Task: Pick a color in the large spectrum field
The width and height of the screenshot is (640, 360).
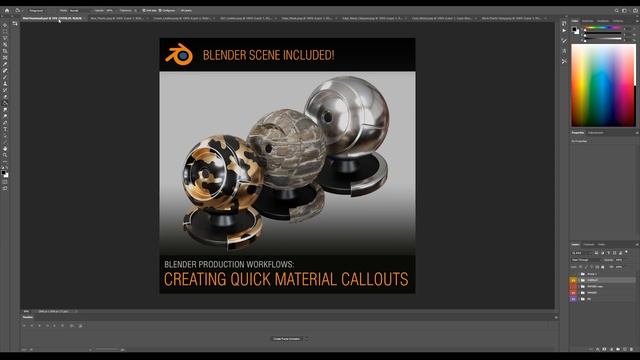Action: click(603, 85)
